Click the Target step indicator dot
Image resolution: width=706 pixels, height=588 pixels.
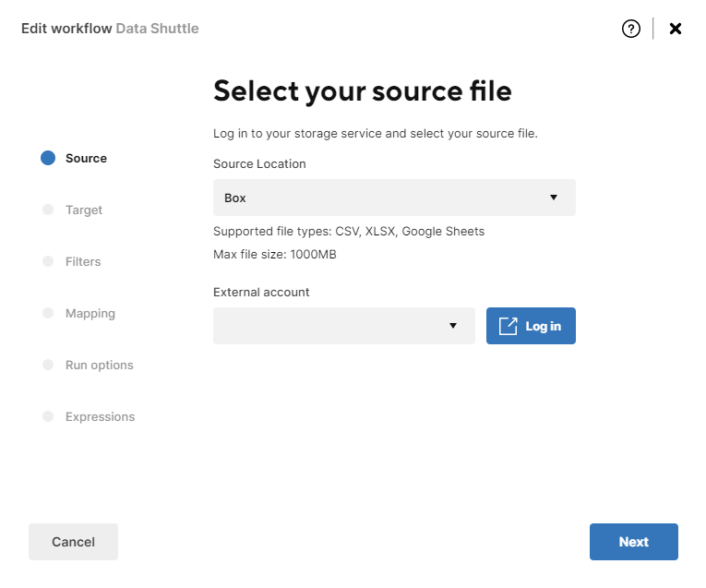tap(48, 210)
